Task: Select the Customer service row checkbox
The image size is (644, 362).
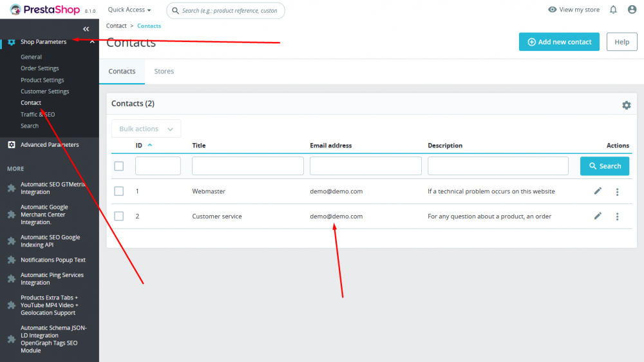Action: click(118, 216)
